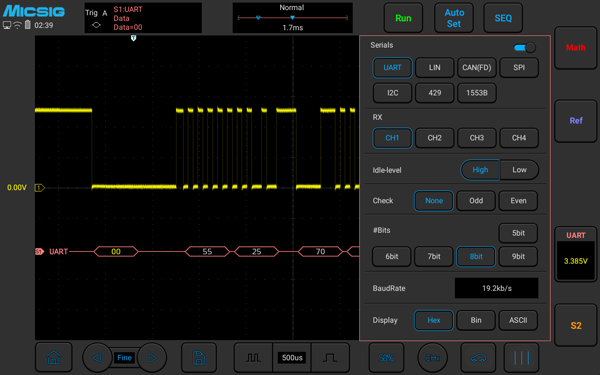Tap the trigger position marker atop waveform

click(x=133, y=38)
